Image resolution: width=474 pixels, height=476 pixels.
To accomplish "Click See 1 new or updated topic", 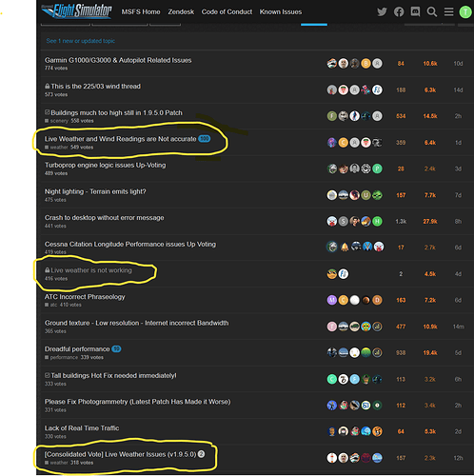I will [x=81, y=41].
